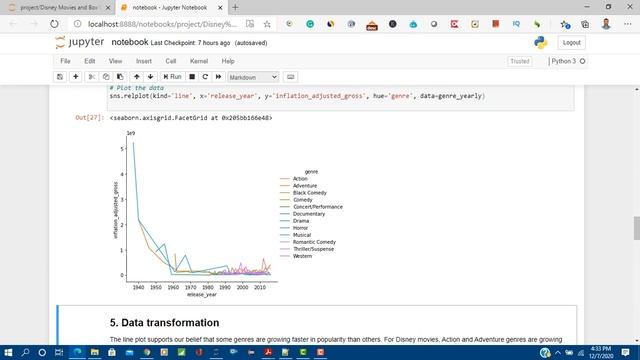Open File Explorer from the taskbar
This screenshot has height=360, width=640.
[x=95, y=352]
